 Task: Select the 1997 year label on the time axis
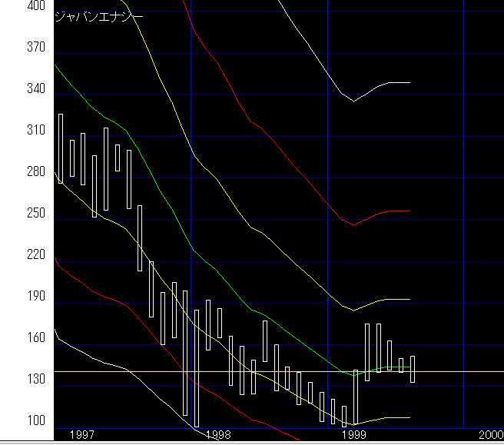[82, 435]
